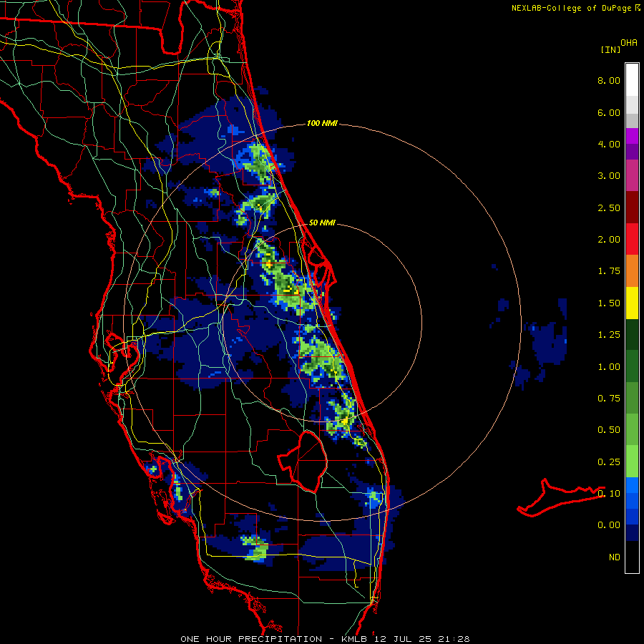The image size is (644, 644).
Task: Click the 1.50 legend value
Action: pos(609,303)
